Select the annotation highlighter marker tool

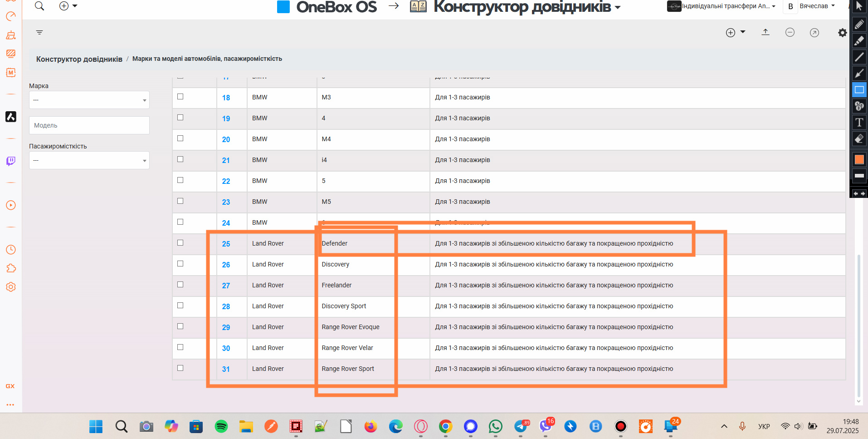pos(859,40)
